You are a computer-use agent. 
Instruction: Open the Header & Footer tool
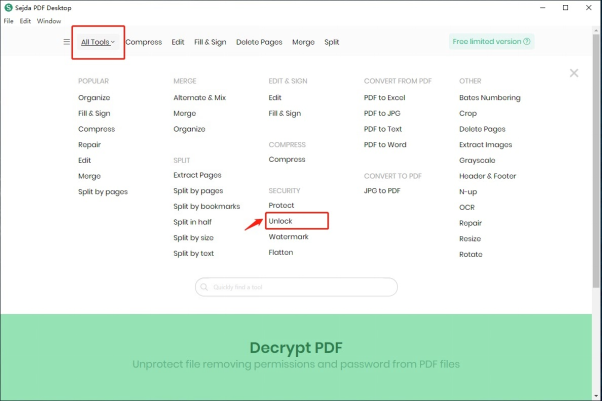488,176
